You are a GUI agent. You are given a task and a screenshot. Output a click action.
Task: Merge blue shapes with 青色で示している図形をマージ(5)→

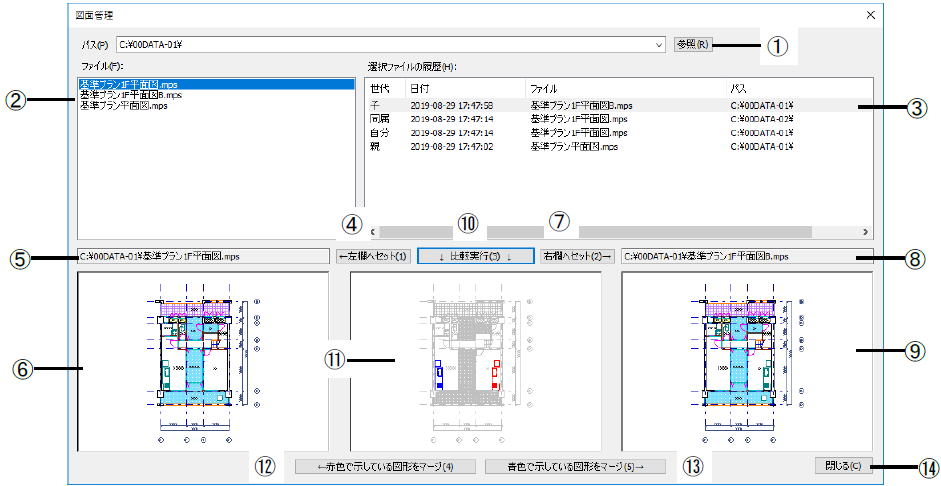(565, 466)
